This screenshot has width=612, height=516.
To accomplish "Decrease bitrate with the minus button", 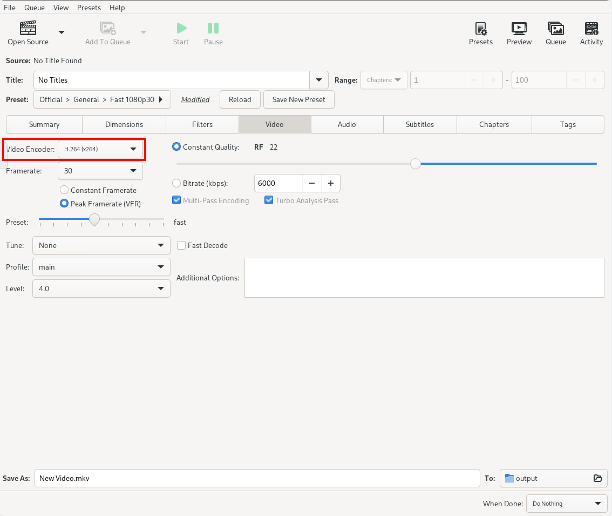I will (312, 183).
